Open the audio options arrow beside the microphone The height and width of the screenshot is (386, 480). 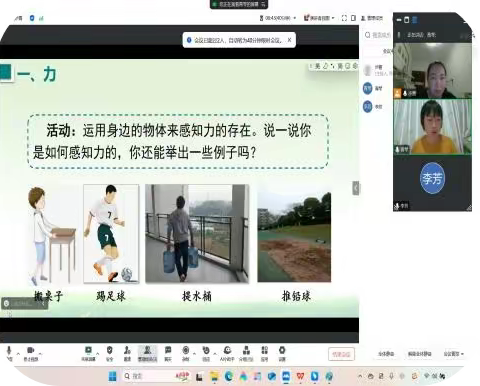pos(18,353)
